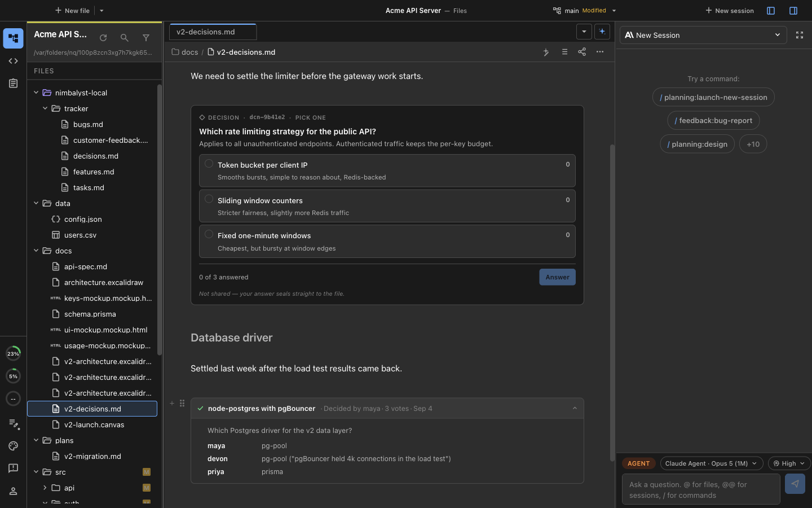
Task: Select Token bucket per client IP option
Action: coord(387,170)
